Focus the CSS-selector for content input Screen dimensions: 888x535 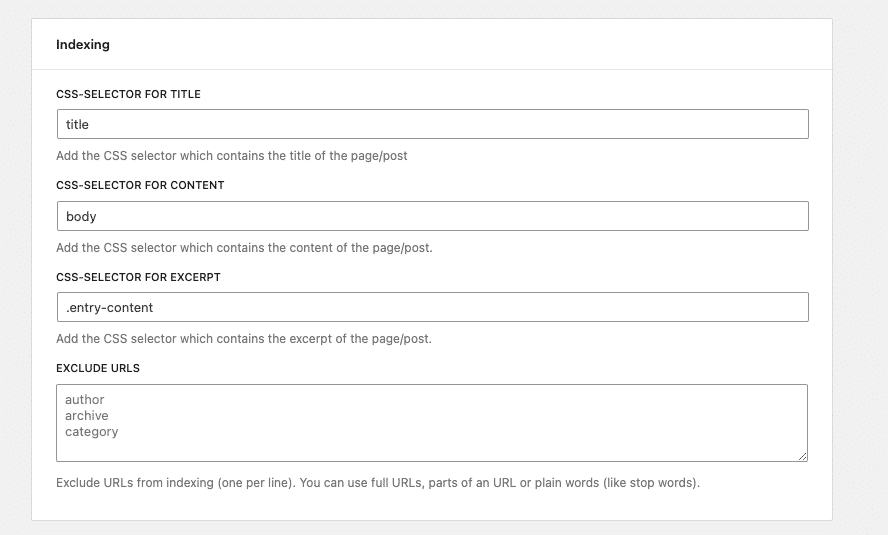(433, 216)
